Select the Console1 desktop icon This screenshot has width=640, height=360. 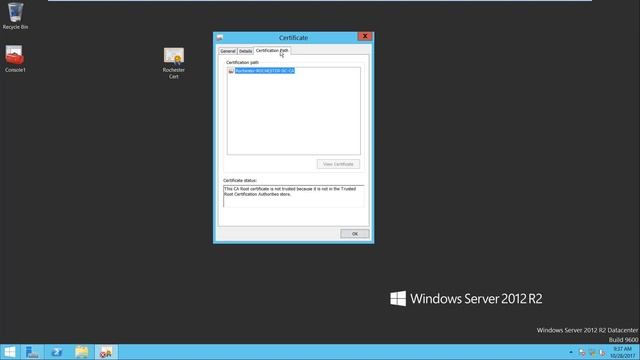(x=15, y=59)
